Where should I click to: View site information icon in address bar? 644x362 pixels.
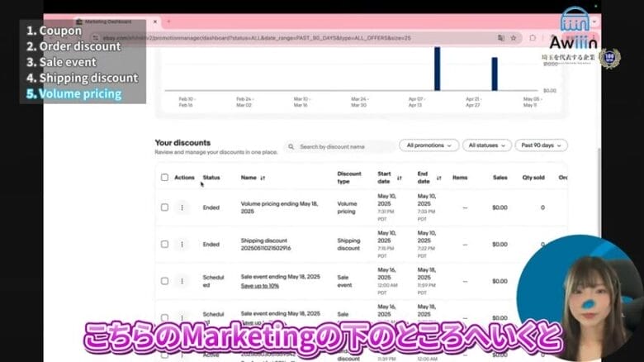coord(95,38)
